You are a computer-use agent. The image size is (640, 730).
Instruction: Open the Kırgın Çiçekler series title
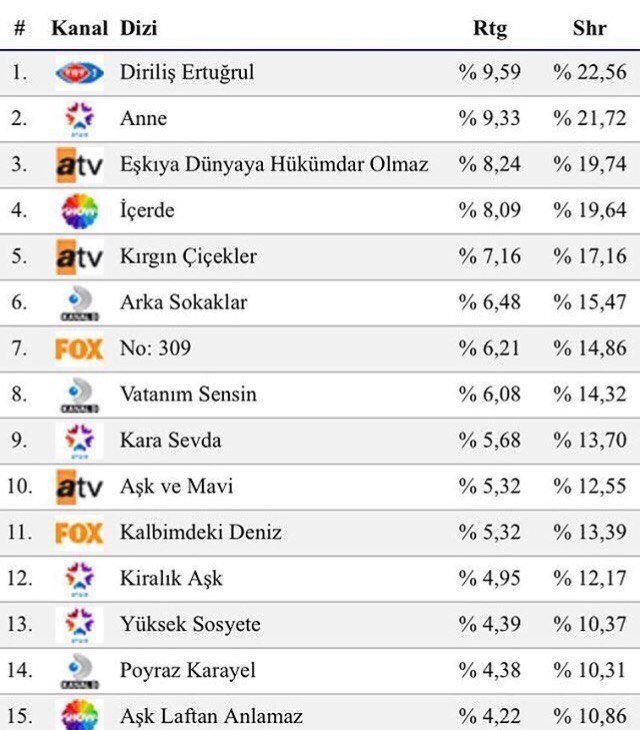(188, 256)
